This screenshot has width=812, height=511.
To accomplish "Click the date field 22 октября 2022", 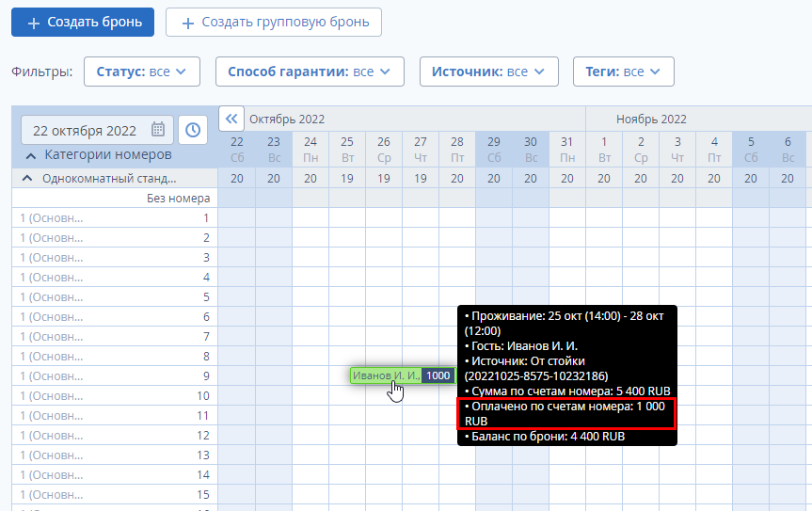I will (x=97, y=130).
